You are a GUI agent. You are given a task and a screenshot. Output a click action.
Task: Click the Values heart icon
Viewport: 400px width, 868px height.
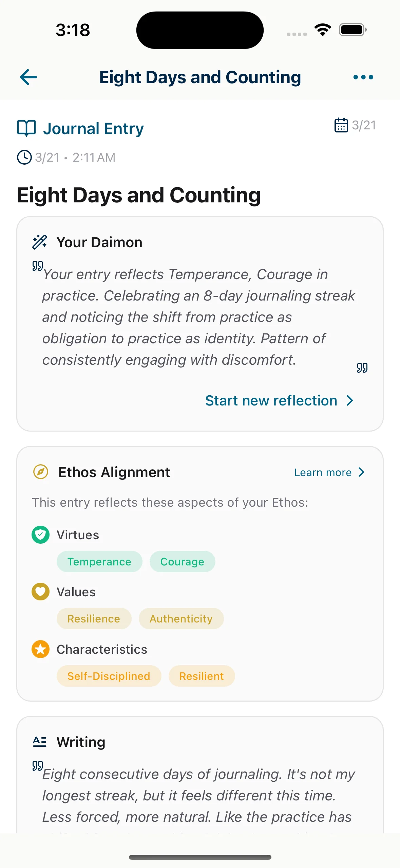coord(40,591)
